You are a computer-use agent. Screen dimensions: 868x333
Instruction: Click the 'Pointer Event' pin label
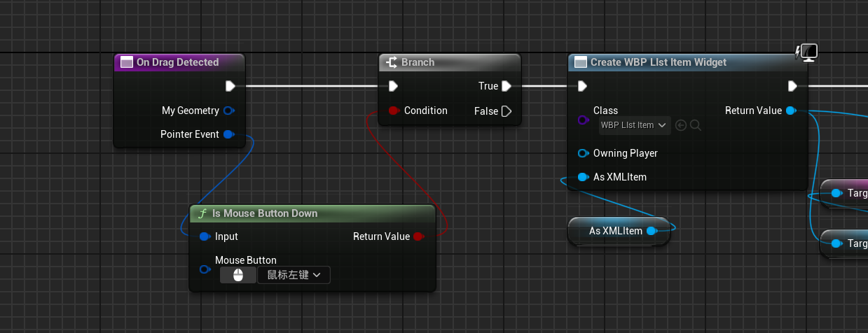[x=190, y=134]
